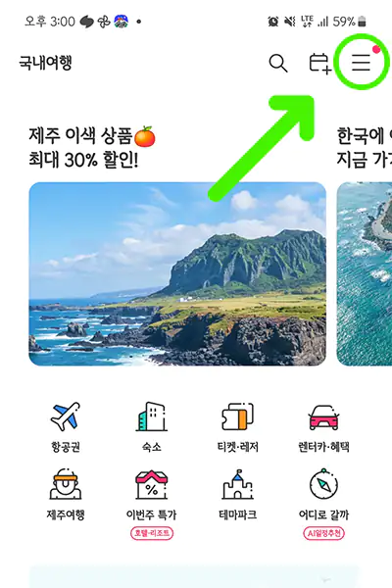392x588 pixels.
Task: Open the partially visible aerial sea banner
Action: click(365, 273)
